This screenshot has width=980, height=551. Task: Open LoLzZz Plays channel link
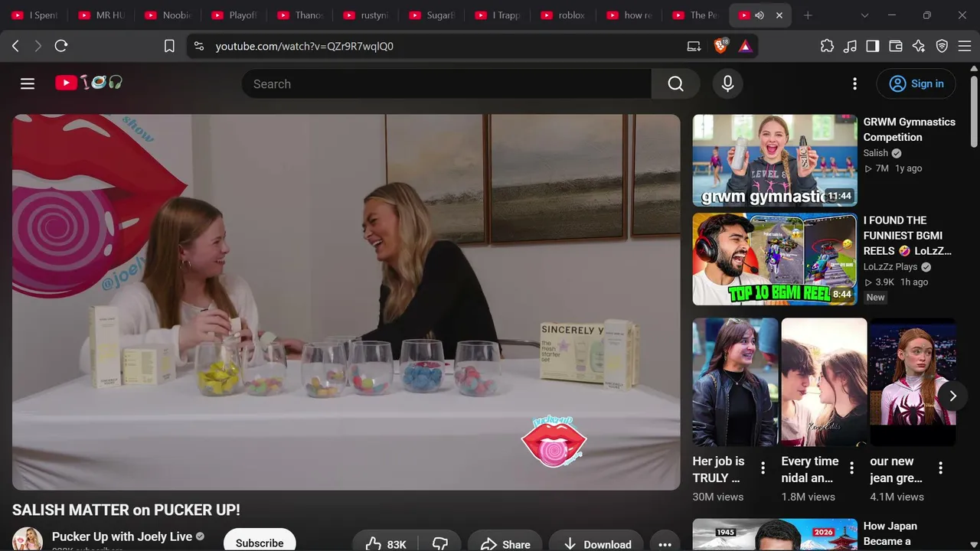(890, 266)
